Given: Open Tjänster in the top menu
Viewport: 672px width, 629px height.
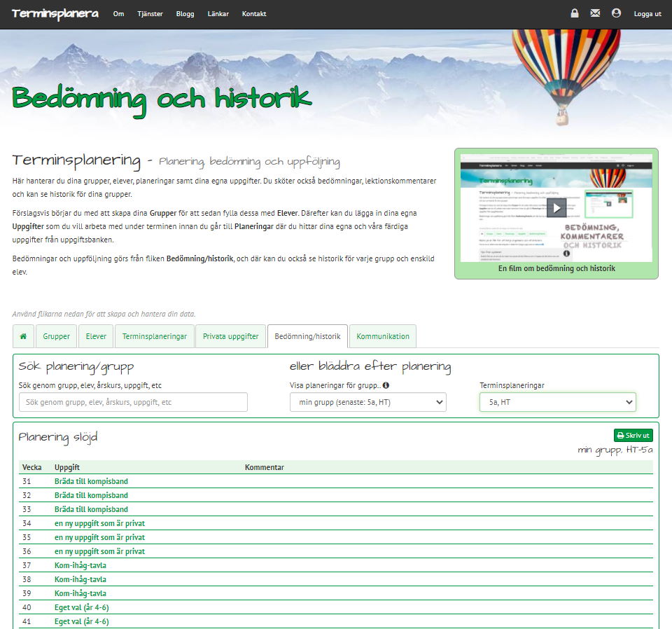Looking at the screenshot, I should pos(150,14).
